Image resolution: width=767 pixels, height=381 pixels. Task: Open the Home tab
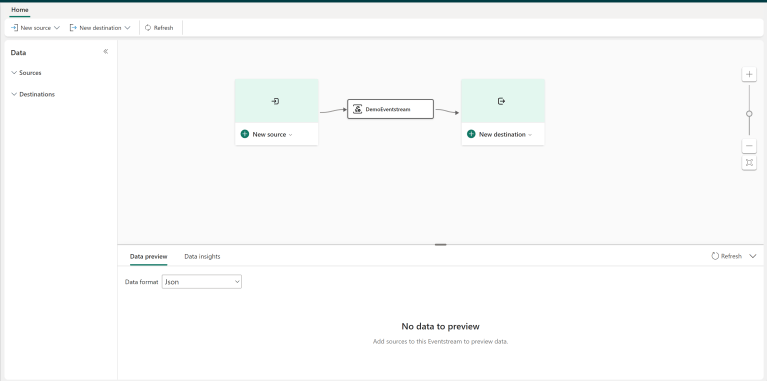point(20,10)
